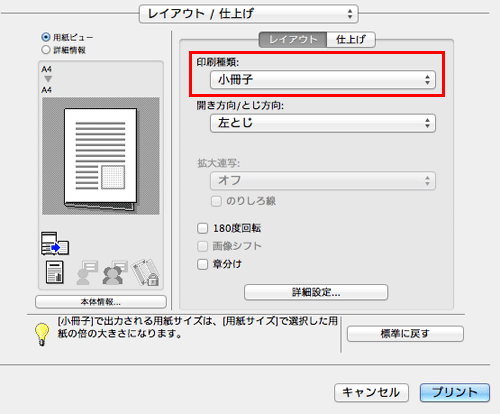Select the レイアウト tab
Screen dimensions: 500x414
click(x=293, y=40)
